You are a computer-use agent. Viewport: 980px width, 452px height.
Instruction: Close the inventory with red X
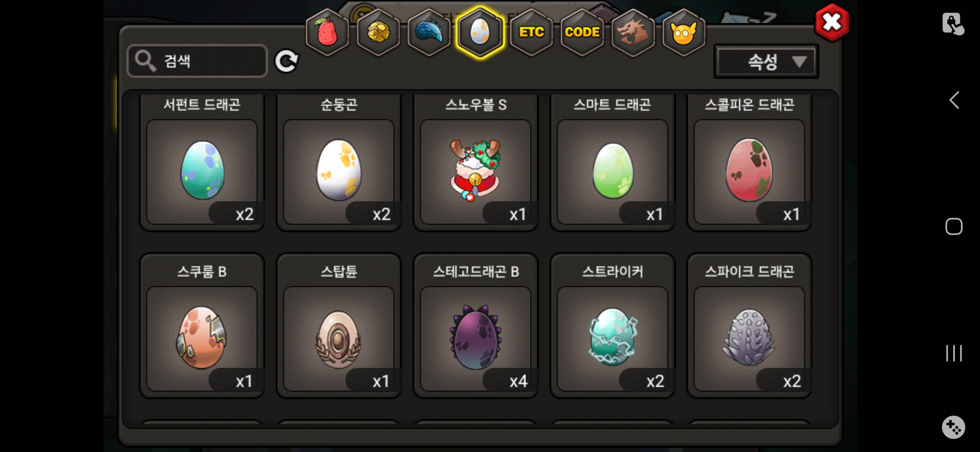[x=832, y=23]
